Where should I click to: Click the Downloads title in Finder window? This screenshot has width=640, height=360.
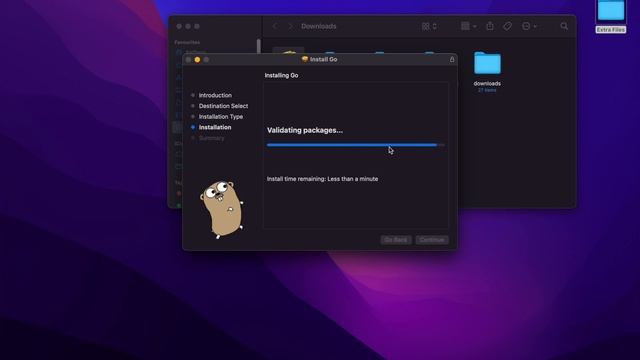click(319, 26)
